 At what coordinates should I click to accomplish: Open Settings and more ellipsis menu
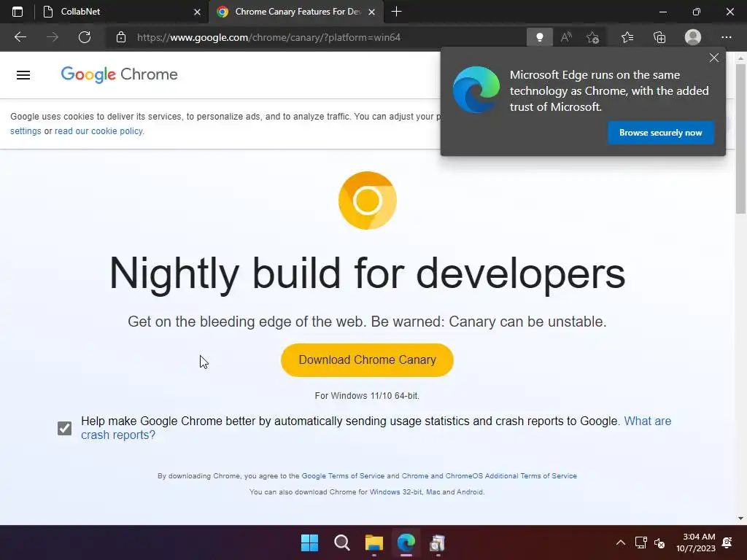click(x=726, y=37)
